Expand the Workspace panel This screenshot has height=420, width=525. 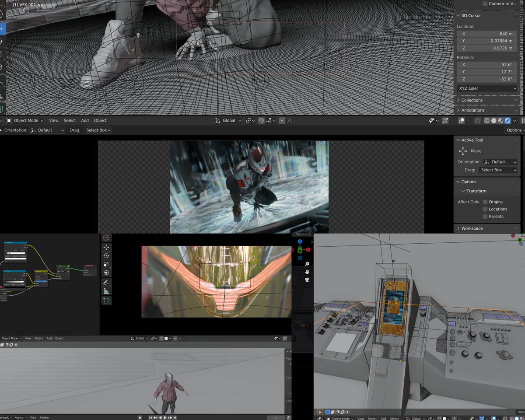[458, 228]
